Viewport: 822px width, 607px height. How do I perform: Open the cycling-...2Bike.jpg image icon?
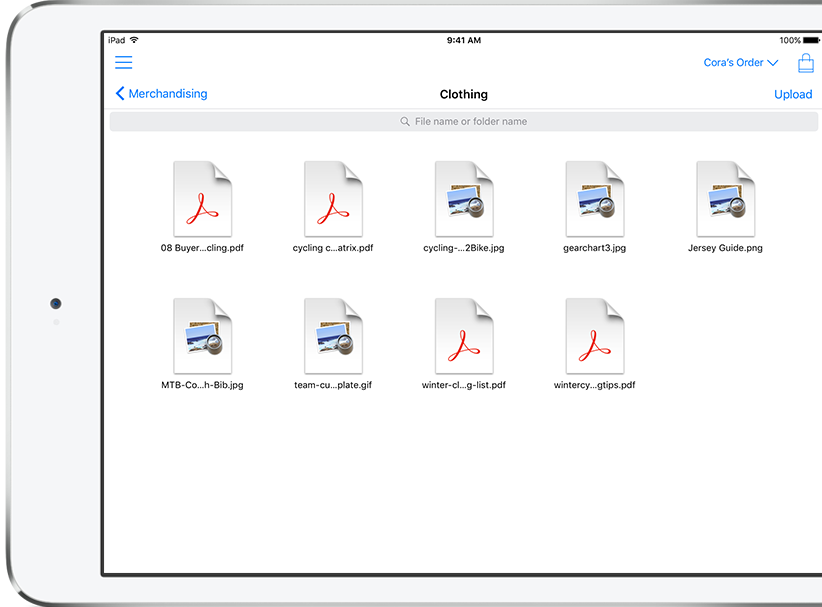click(x=464, y=199)
